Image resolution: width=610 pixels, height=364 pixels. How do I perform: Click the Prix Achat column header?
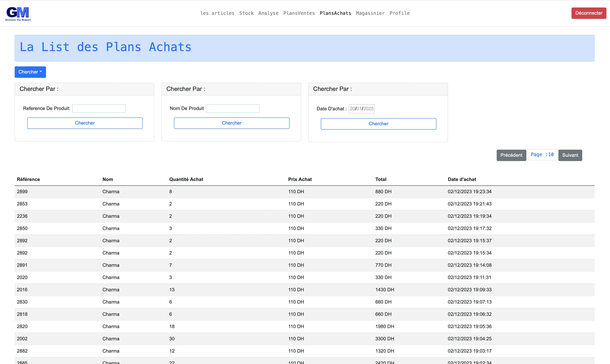pos(300,179)
